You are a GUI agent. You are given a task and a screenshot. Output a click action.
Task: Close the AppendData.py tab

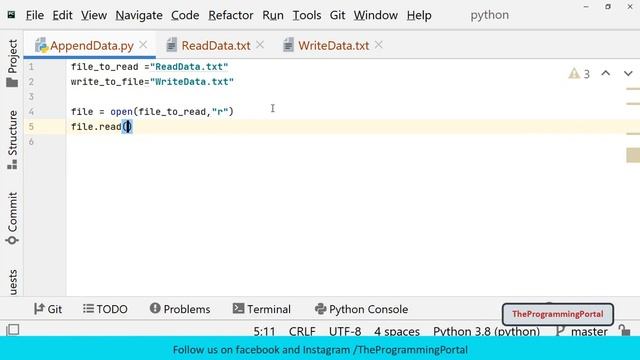pos(143,44)
